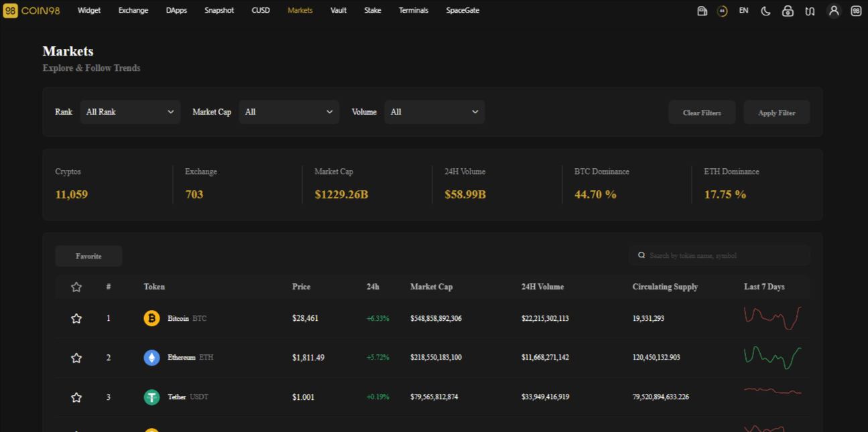Image resolution: width=868 pixels, height=432 pixels.
Task: Sort by the 24h change column header
Action: tap(373, 287)
